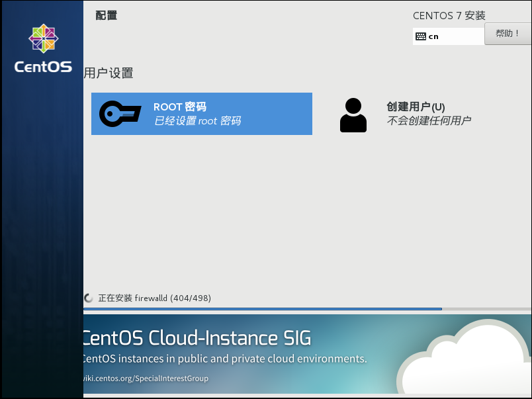Click the keyboard layout icon
This screenshot has height=399, width=532.
(x=421, y=36)
